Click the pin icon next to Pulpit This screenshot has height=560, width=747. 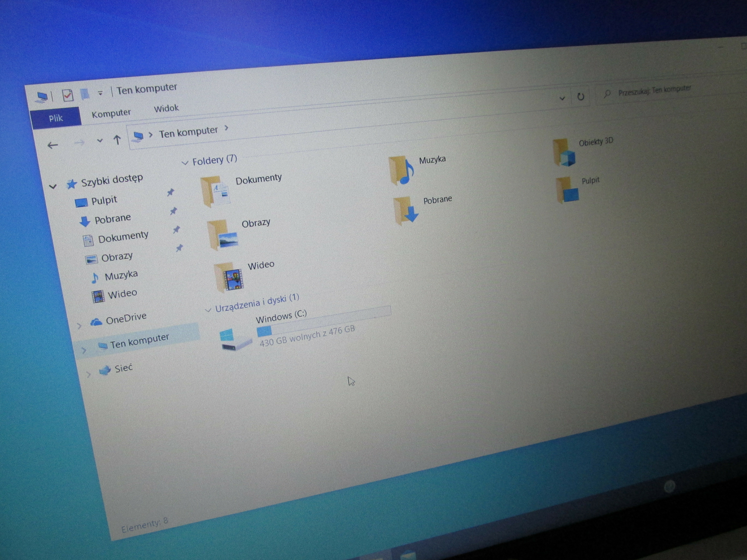point(171,192)
